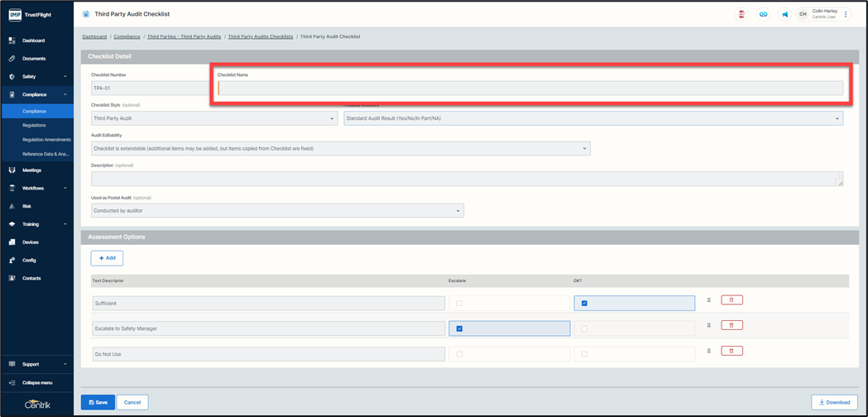Open the Checklist Style dropdown
The image size is (868, 417).
click(213, 118)
